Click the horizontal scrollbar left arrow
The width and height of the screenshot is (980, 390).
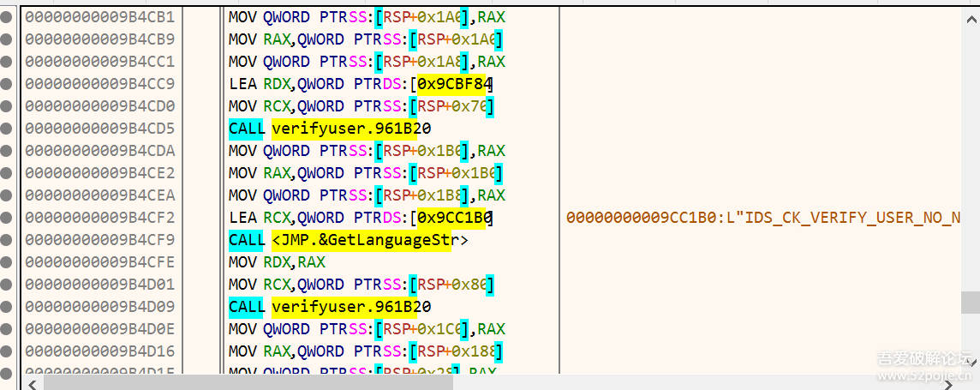pyautogui.click(x=32, y=382)
